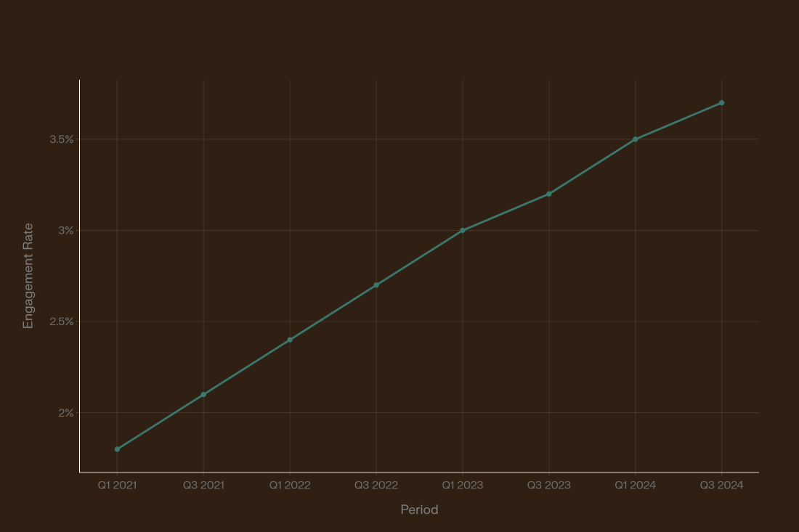This screenshot has width=799, height=532.
Task: Select the "Q3 2022" x-axis tick label
Action: click(x=376, y=486)
